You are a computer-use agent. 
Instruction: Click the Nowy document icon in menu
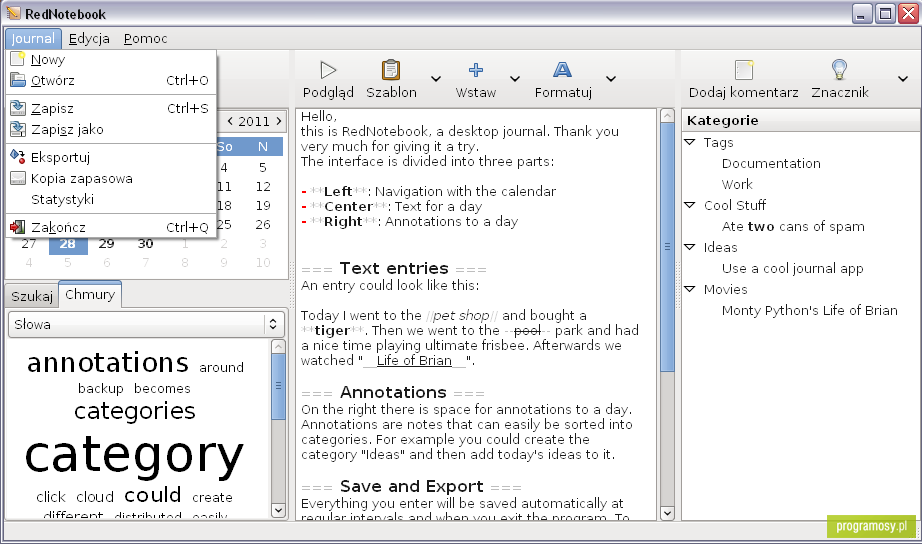(18, 59)
